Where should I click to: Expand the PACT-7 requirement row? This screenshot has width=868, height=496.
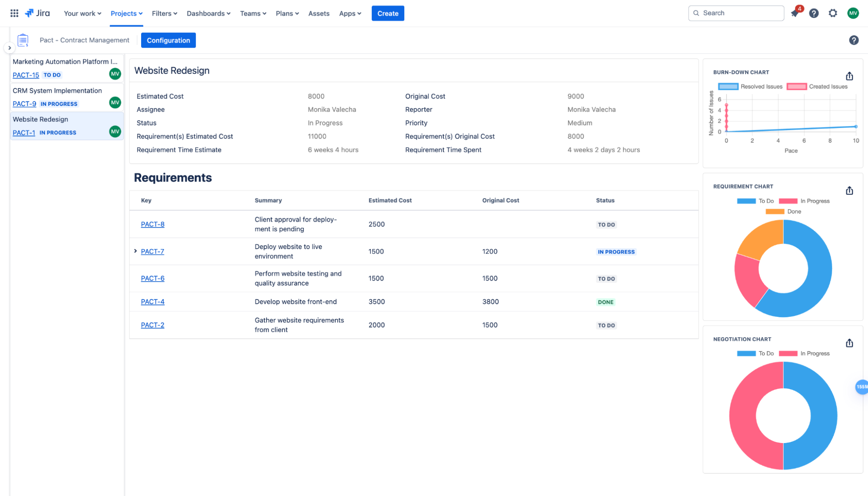[x=135, y=251]
